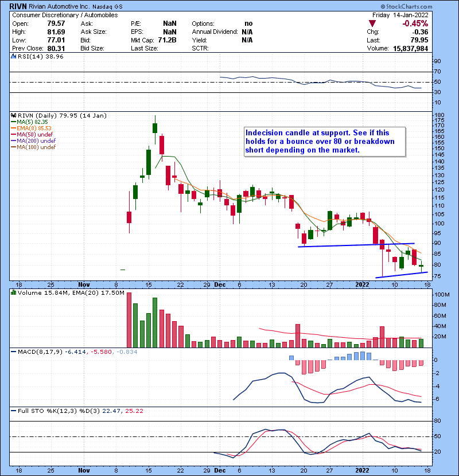The height and width of the screenshot is (476, 459).
Task: Click the EMA(8) 85.53 legend entry
Action: pos(34,128)
